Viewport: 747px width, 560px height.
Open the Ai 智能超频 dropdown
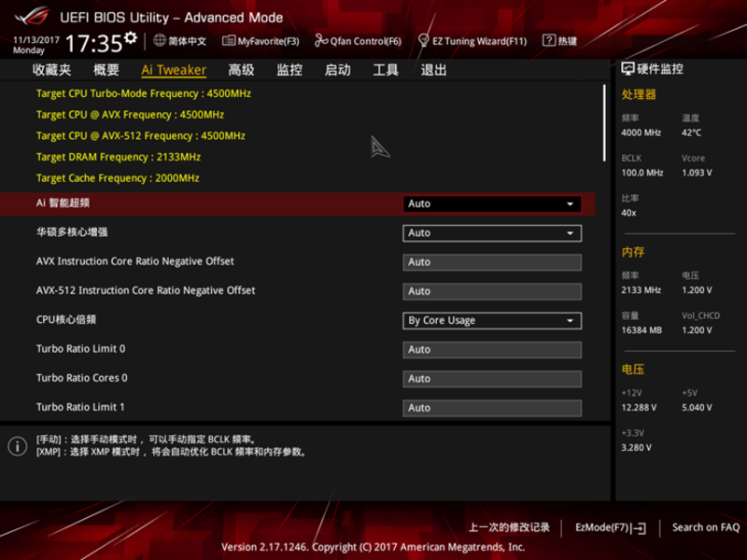(492, 203)
